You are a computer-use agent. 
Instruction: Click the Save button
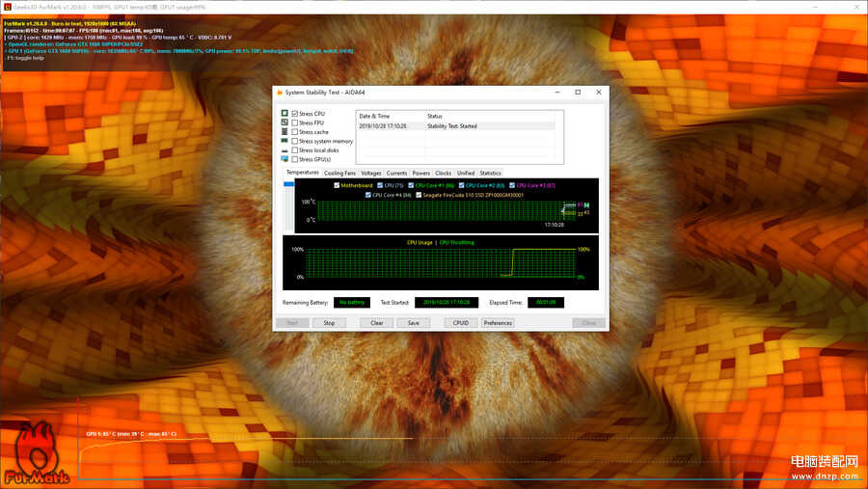point(414,323)
